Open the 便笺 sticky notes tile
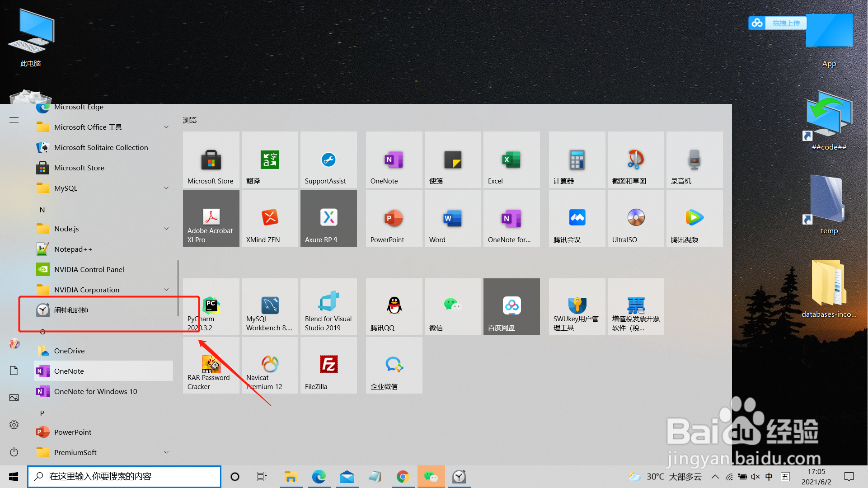Viewport: 868px width, 488px height. coord(453,160)
